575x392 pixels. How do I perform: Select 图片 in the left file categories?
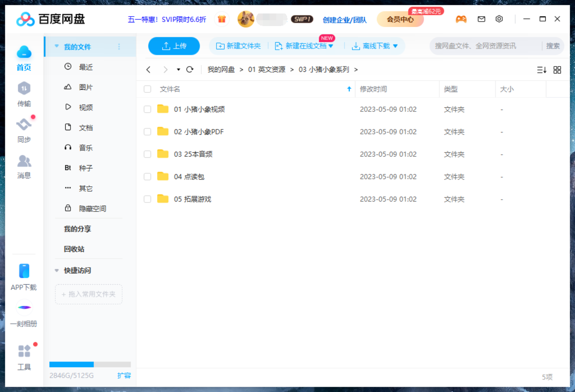(85, 87)
